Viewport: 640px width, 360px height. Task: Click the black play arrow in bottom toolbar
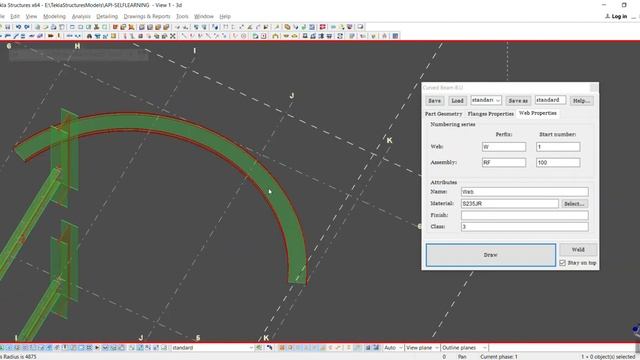click(x=97, y=348)
